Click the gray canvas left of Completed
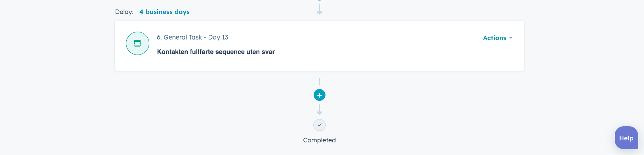 coord(198,127)
